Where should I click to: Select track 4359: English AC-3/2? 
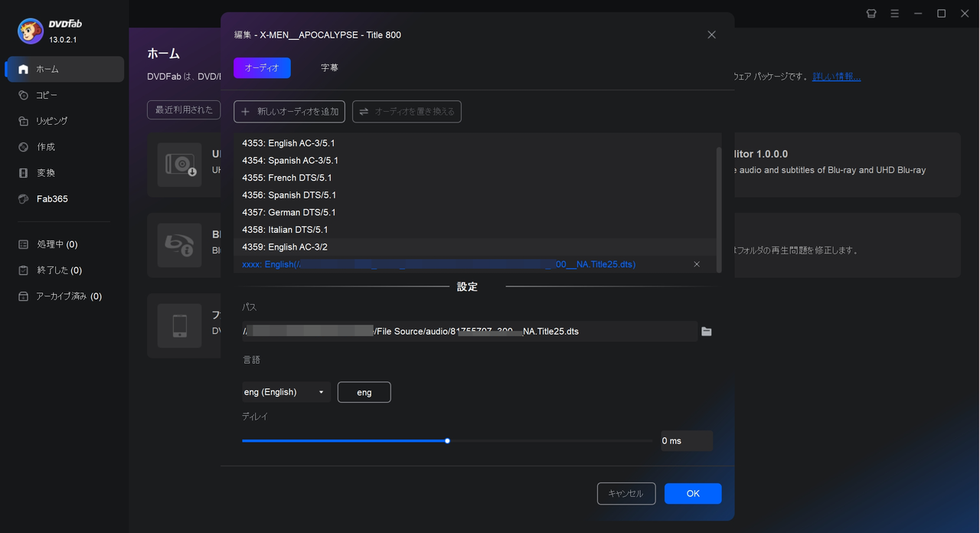[475, 247]
